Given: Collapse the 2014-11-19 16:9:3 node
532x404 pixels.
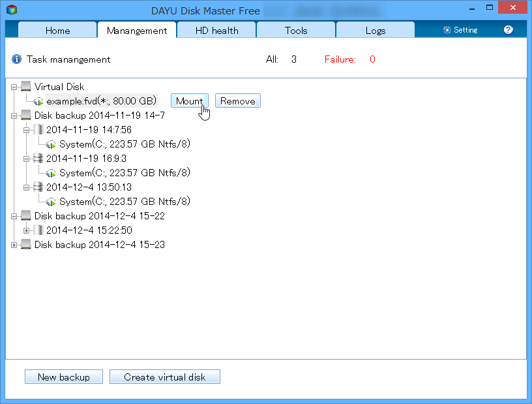Looking at the screenshot, I should pyautogui.click(x=27, y=159).
